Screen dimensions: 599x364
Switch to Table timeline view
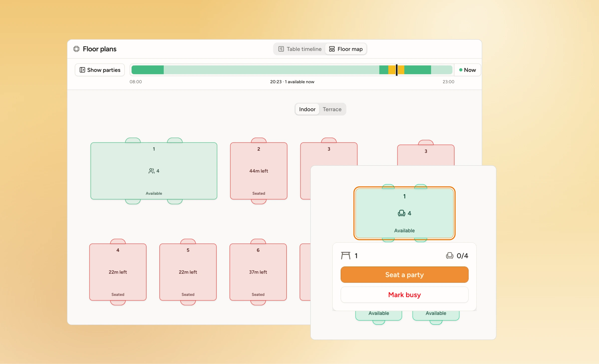point(300,49)
